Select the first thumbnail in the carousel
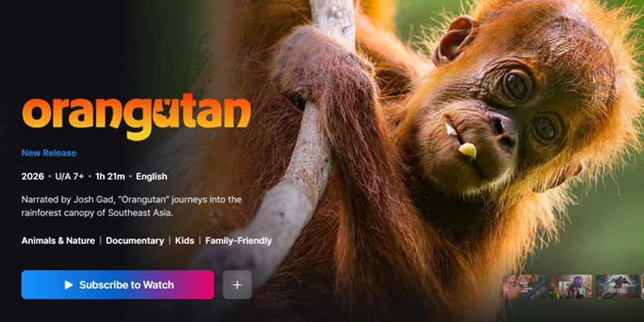644x322 pixels. [525, 287]
